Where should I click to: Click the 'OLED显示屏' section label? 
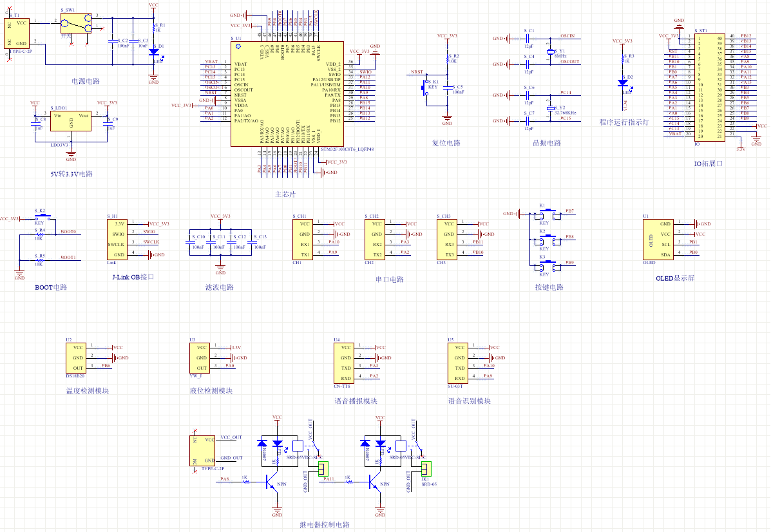[x=675, y=279]
